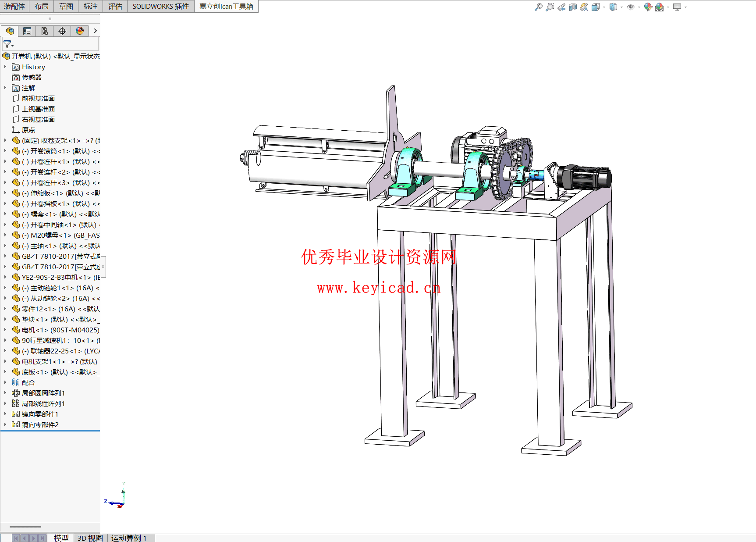Viewport: 756px width, 542px height.
Task: Select the 主动链轮1<1> component
Action: pos(56,288)
